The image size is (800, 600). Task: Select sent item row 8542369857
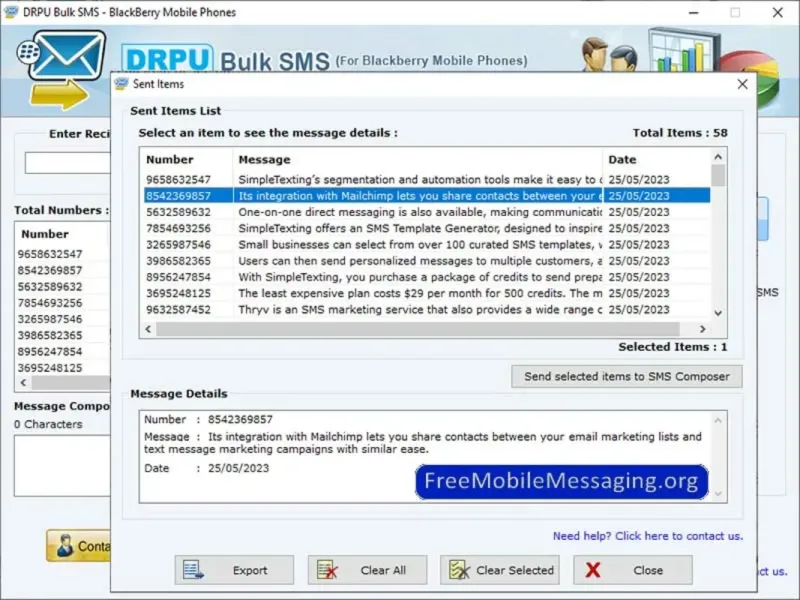(x=427, y=196)
